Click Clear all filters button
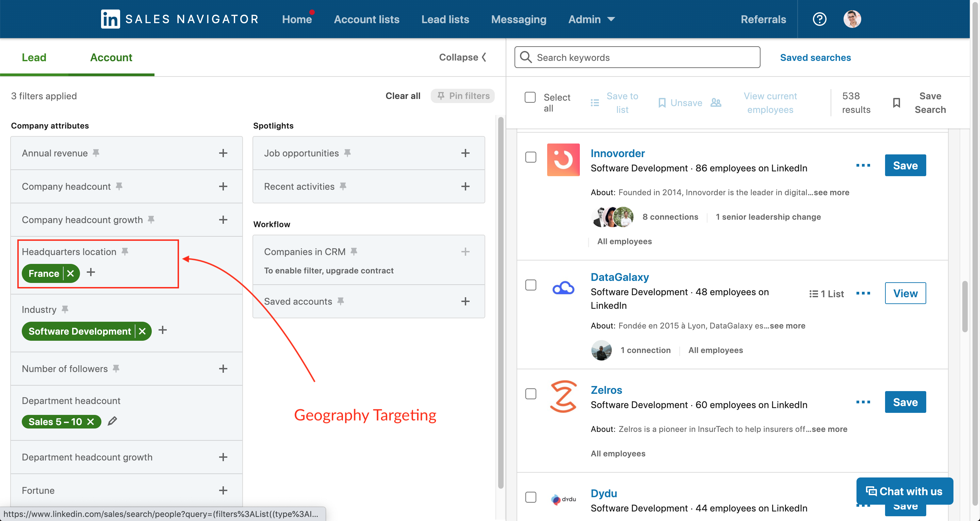The height and width of the screenshot is (521, 980). click(402, 95)
